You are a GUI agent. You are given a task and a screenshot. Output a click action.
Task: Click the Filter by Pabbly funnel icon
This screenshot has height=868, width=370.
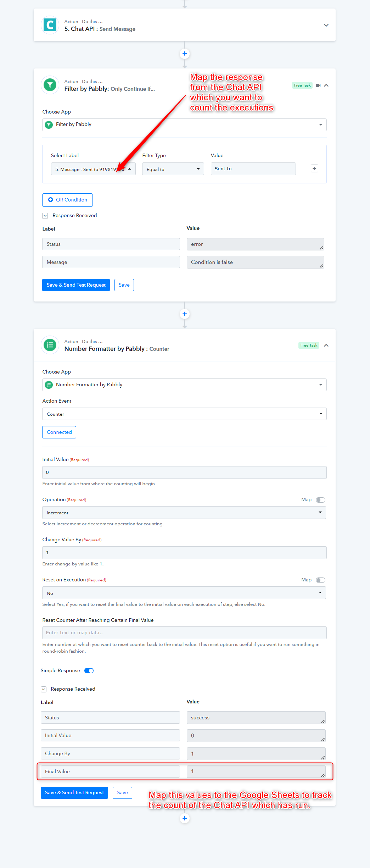click(50, 85)
